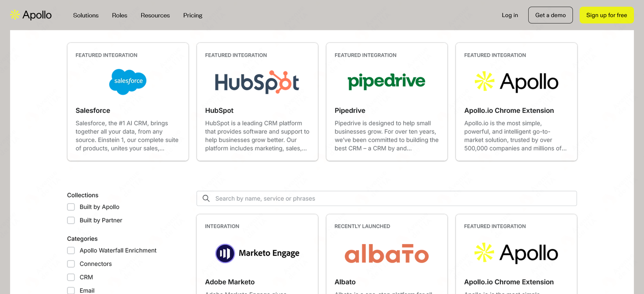Image resolution: width=644 pixels, height=294 pixels.
Task: Open the Solutions menu
Action: point(86,15)
